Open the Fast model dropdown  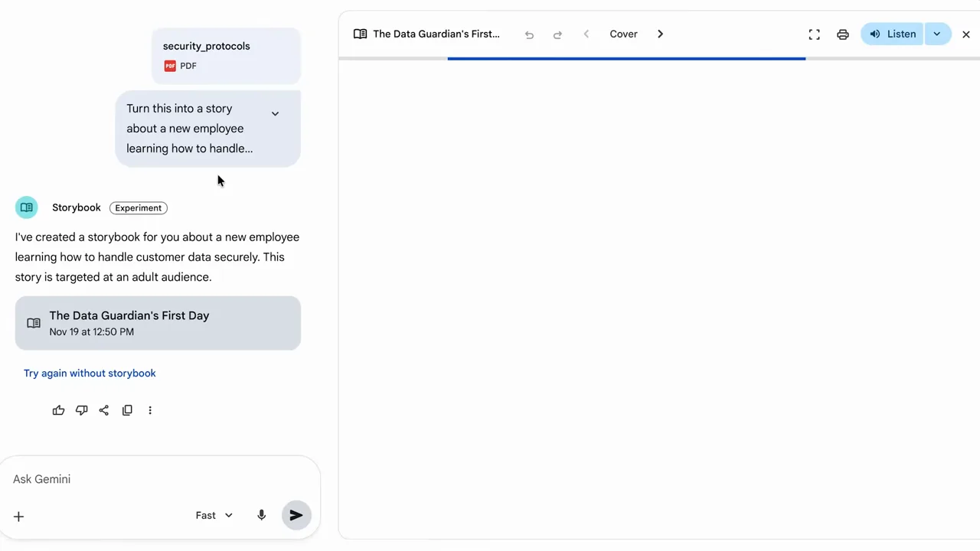(x=214, y=515)
